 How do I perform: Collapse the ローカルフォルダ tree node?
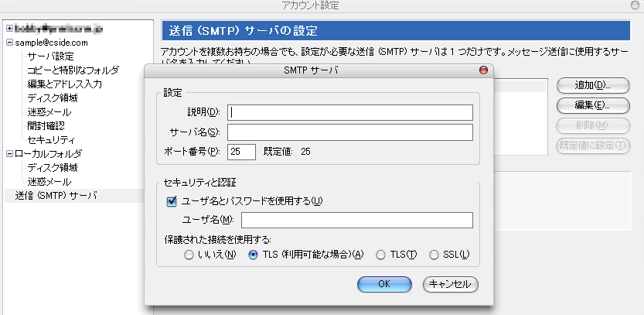point(9,153)
